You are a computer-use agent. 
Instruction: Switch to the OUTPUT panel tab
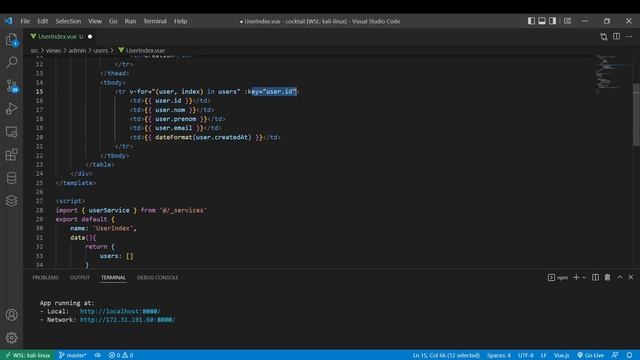tap(80, 278)
